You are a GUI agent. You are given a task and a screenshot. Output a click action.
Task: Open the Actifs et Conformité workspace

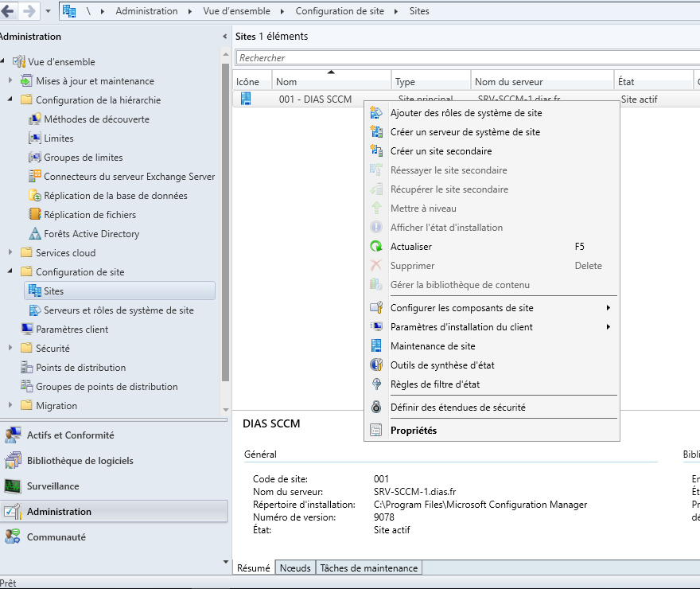click(70, 435)
